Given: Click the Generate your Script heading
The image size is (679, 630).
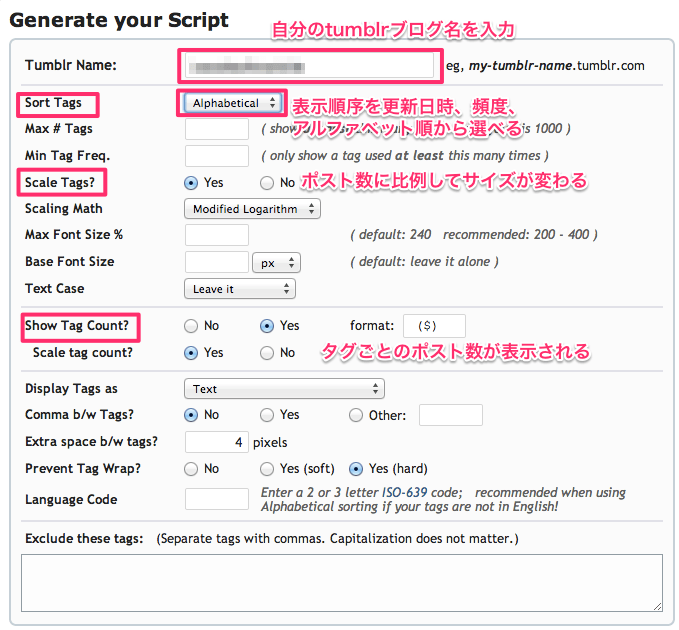Looking at the screenshot, I should pos(119,20).
